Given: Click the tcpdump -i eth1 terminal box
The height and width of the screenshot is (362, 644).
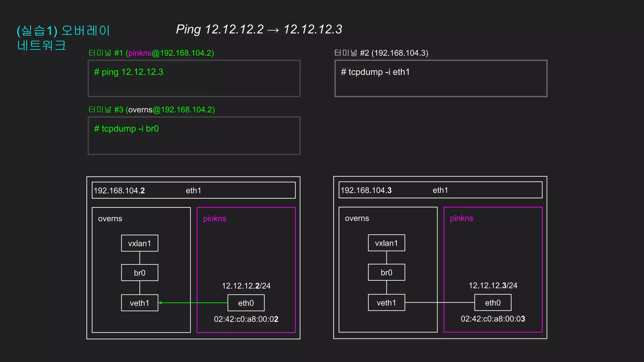Looking at the screenshot, I should coord(441,79).
